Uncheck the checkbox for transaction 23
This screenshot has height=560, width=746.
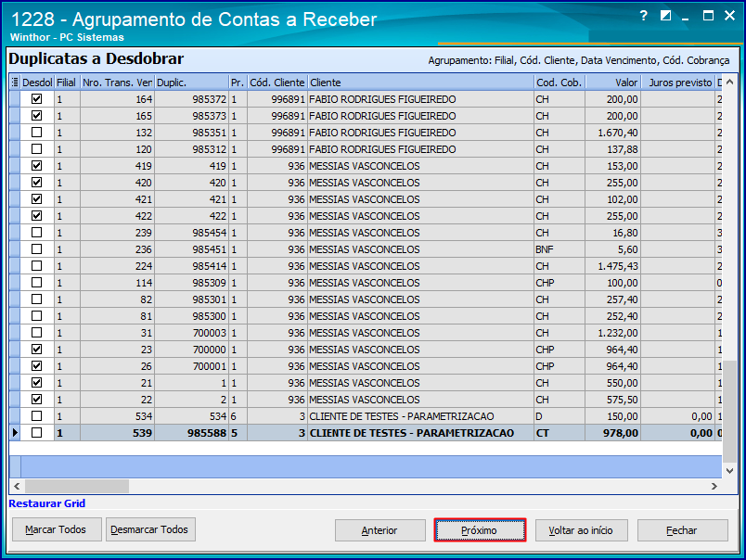(x=36, y=349)
